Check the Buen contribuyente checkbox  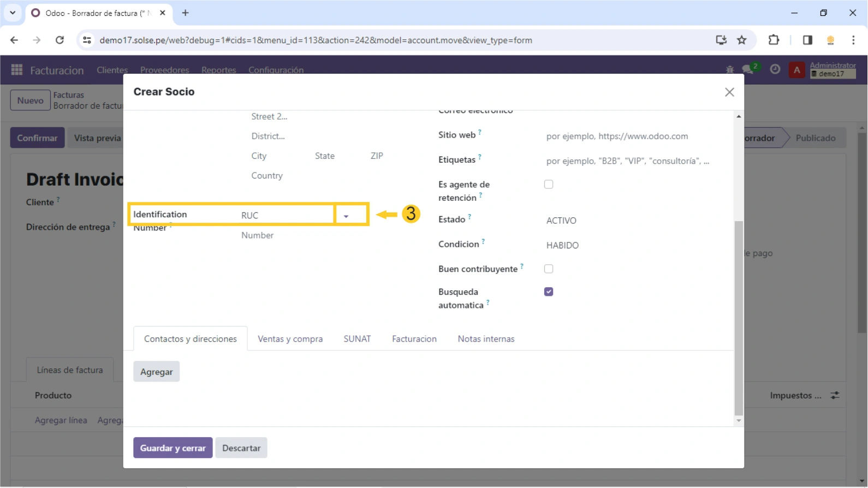point(549,269)
